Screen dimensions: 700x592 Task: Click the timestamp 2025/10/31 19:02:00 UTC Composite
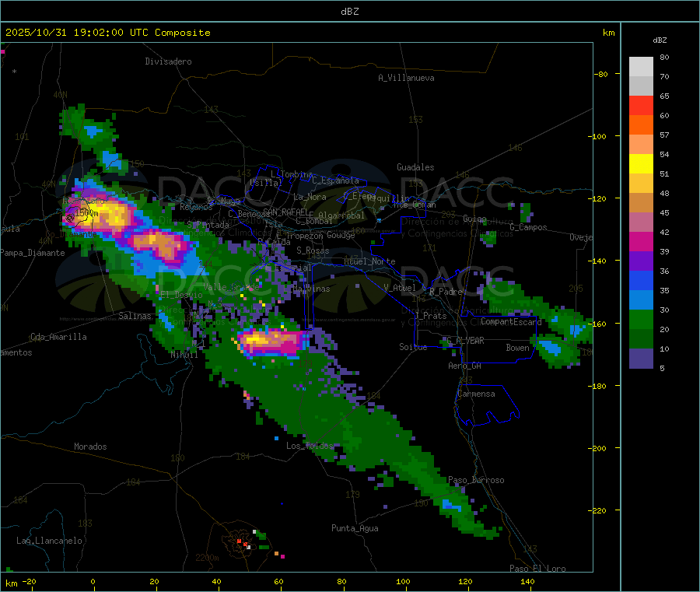(107, 33)
